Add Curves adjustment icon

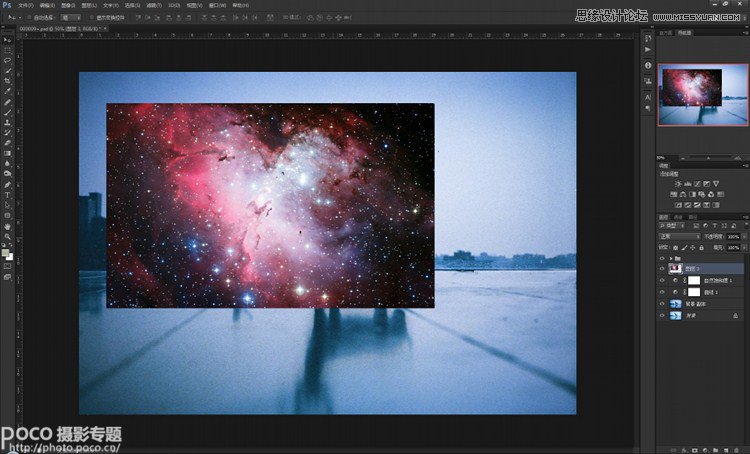697,184
